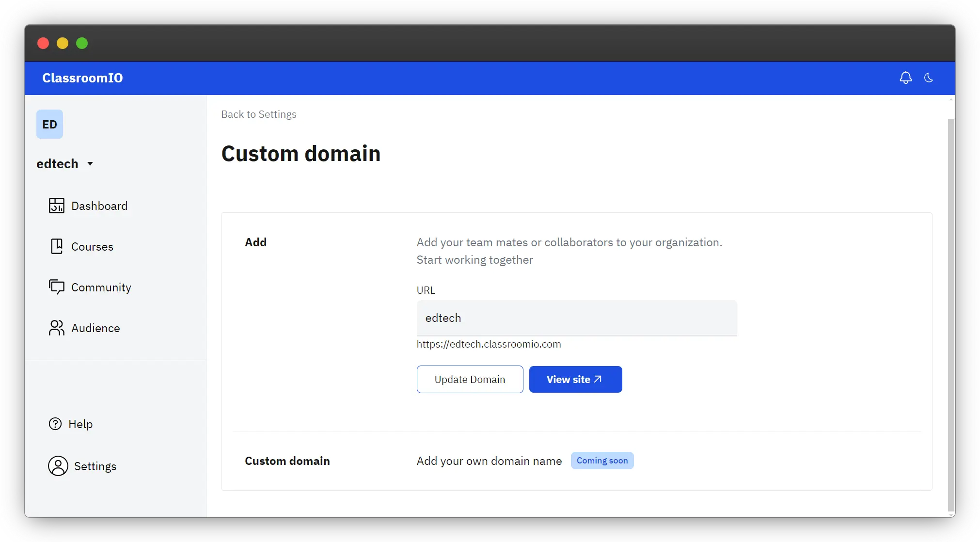Open the Dashboard menu item

click(x=99, y=206)
